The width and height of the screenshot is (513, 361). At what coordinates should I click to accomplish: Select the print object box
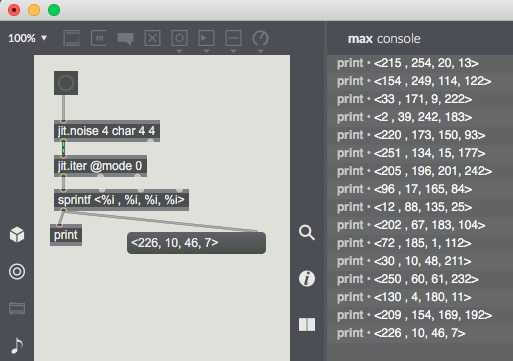pyautogui.click(x=66, y=235)
